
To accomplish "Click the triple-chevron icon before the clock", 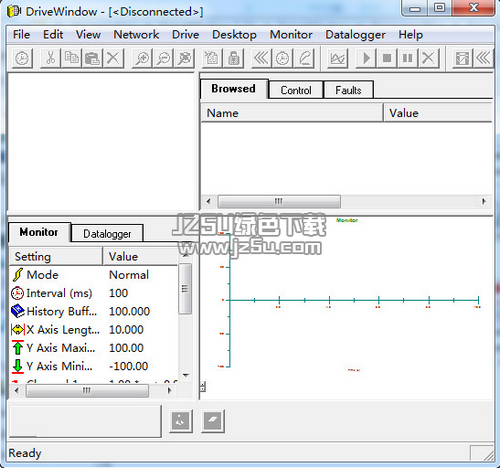I will (262, 59).
